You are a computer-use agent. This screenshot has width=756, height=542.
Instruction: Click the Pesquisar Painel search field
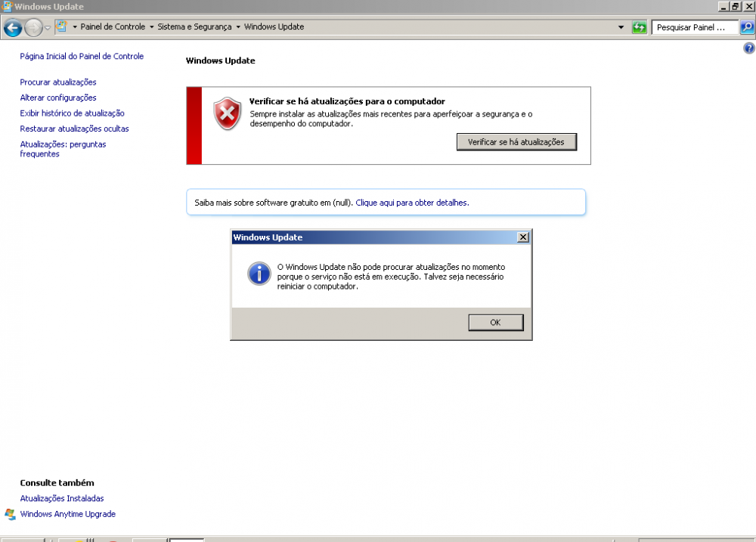tap(695, 27)
